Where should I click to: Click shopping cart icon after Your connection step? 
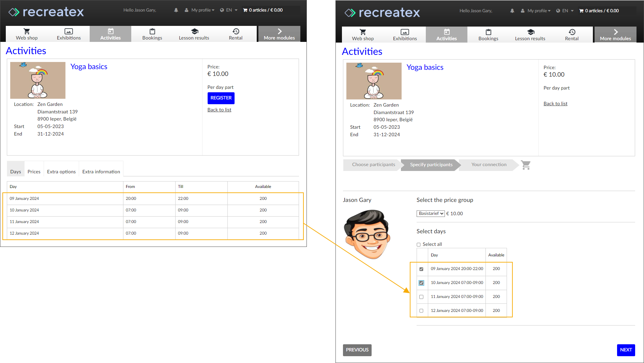point(526,165)
